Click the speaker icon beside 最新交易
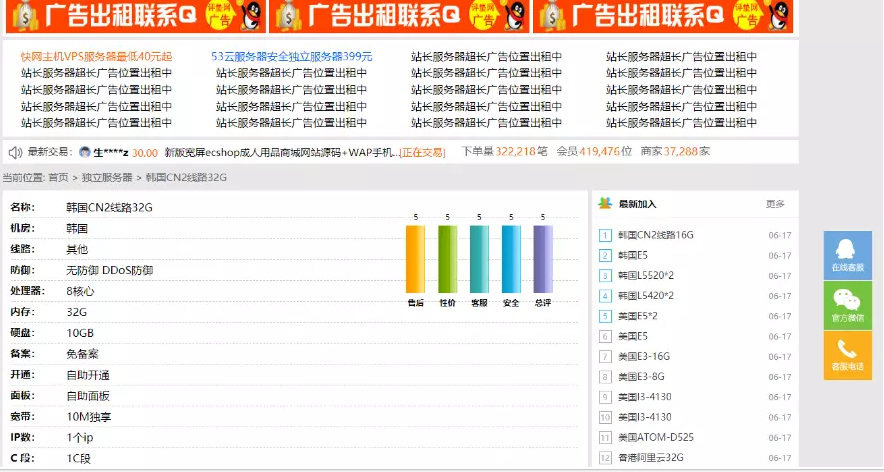 (15, 152)
